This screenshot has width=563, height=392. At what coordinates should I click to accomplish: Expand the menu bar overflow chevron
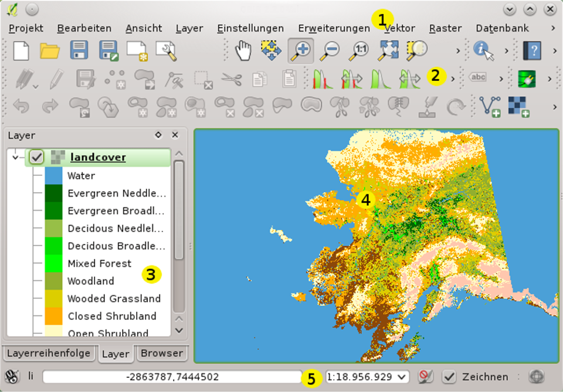point(553,28)
